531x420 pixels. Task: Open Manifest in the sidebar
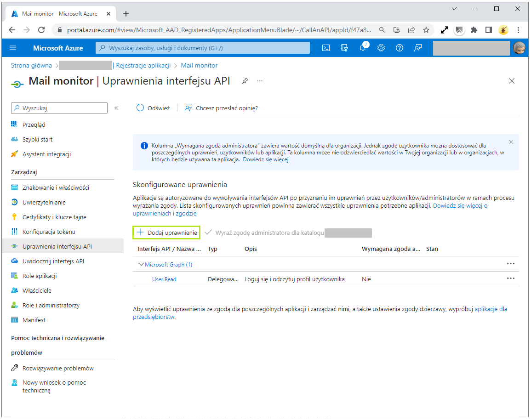point(34,320)
